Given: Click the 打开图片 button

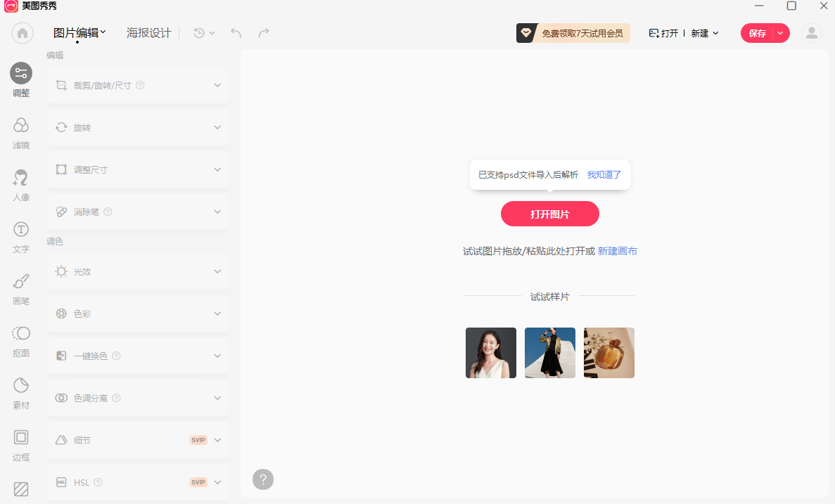Looking at the screenshot, I should point(549,214).
